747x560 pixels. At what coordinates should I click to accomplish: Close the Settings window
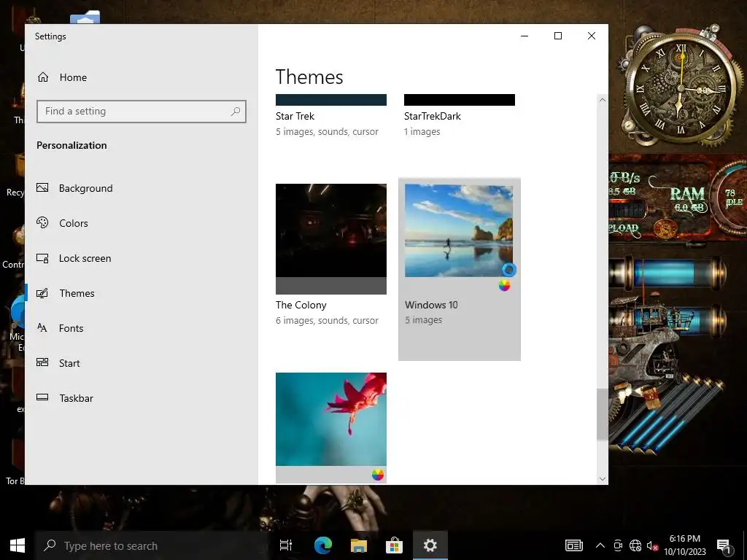click(591, 36)
